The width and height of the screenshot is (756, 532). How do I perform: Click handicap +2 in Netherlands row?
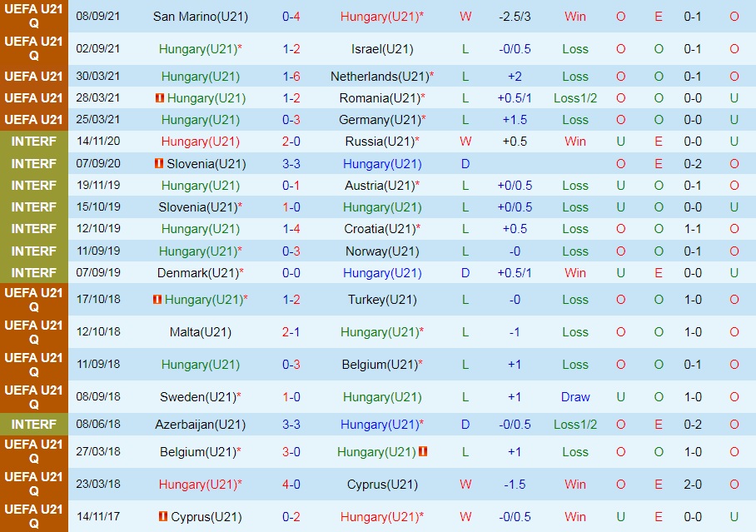tap(515, 77)
